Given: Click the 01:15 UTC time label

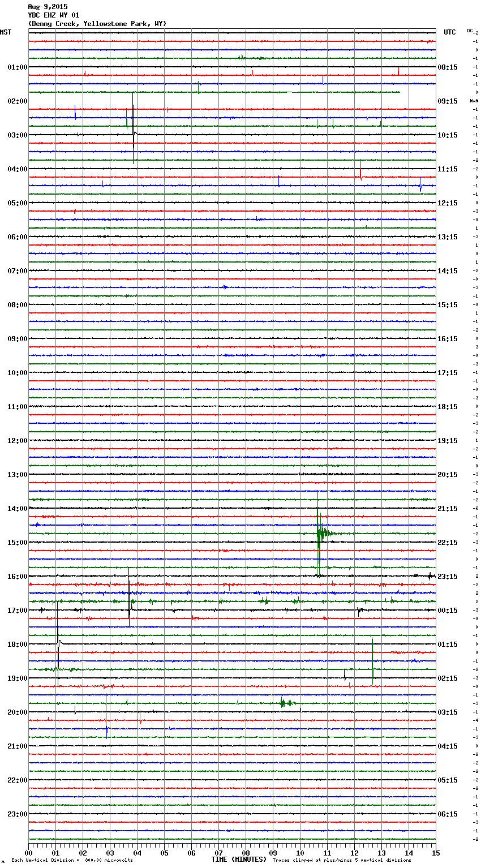Looking at the screenshot, I should coord(448,644).
